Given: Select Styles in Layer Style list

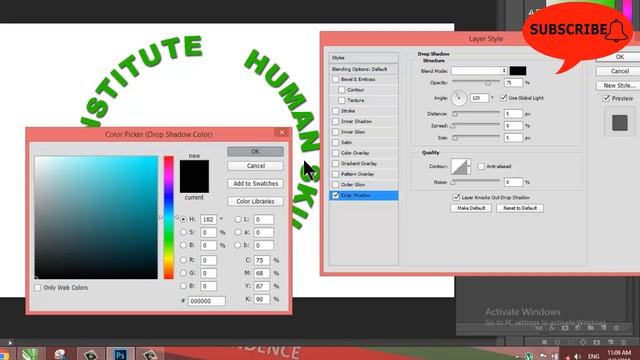Looking at the screenshot, I should point(364,58).
